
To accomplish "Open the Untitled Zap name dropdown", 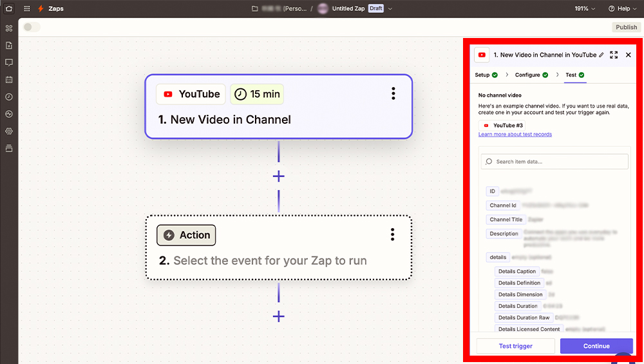I will [x=390, y=8].
